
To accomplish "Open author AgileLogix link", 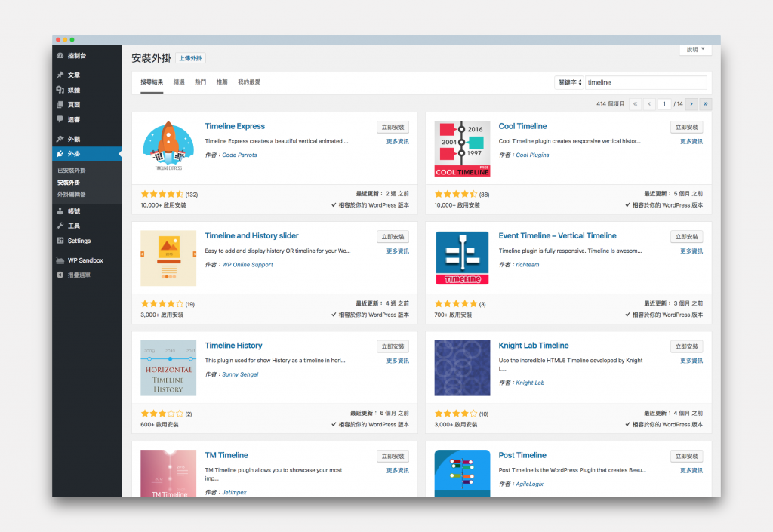I will tap(529, 484).
